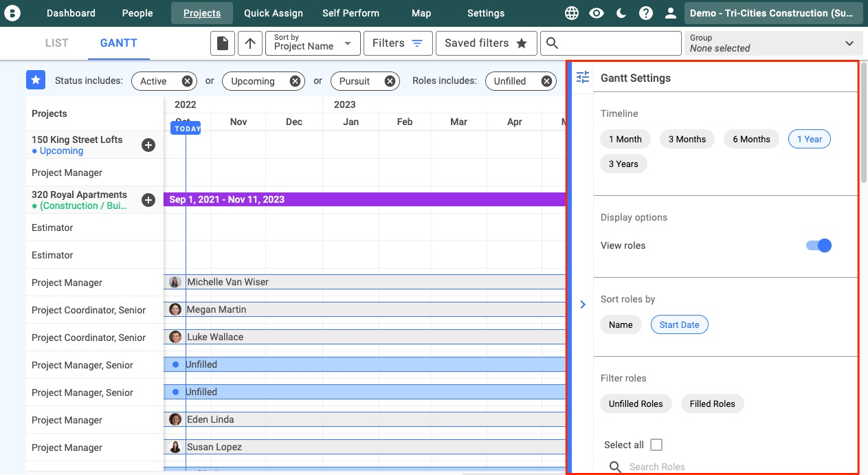Image resolution: width=868 pixels, height=475 pixels.
Task: Add a role to 320 Royal Apartments
Action: pyautogui.click(x=148, y=200)
